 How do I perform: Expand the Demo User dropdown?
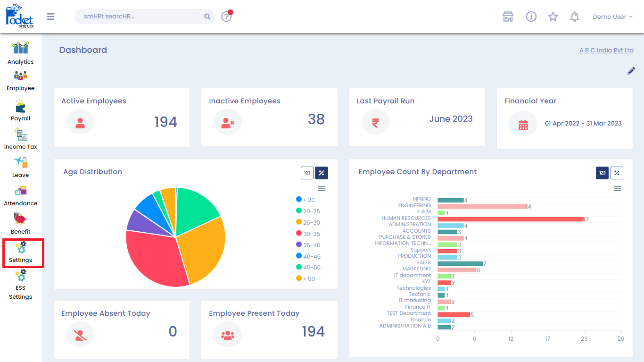click(x=612, y=17)
